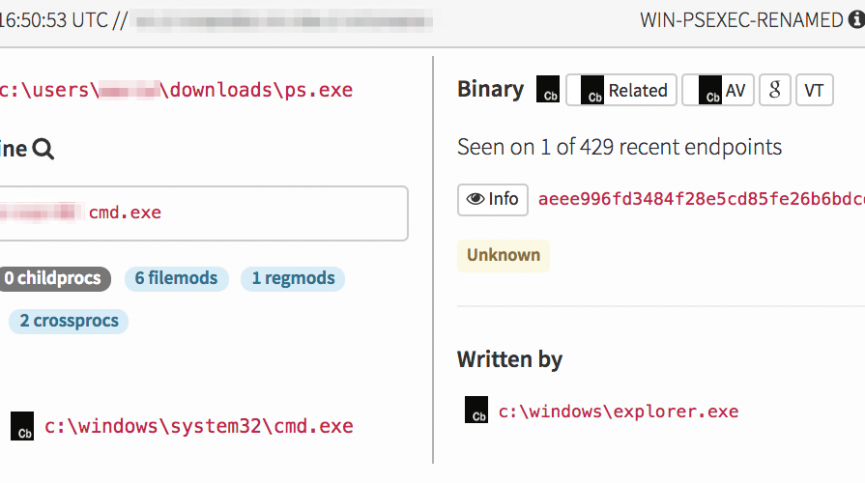Click the Cb icon next to Binary heading
The height and width of the screenshot is (483, 865).
[547, 90]
